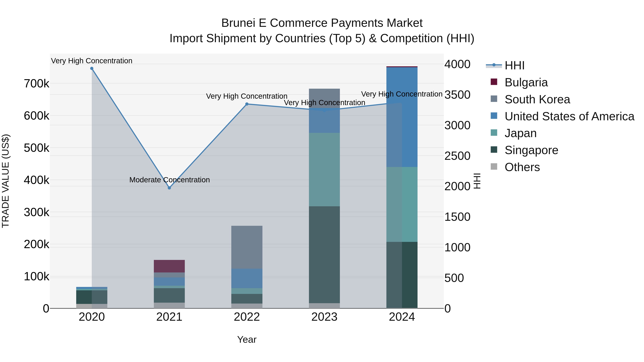Click the 'Year' x-axis title
This screenshot has width=644, height=362.
(247, 340)
